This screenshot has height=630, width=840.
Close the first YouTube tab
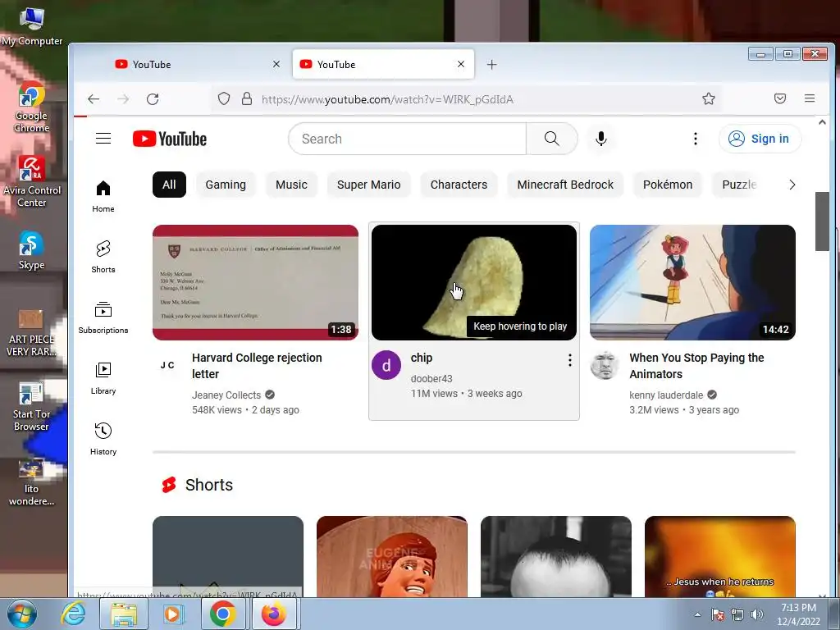[x=276, y=64]
